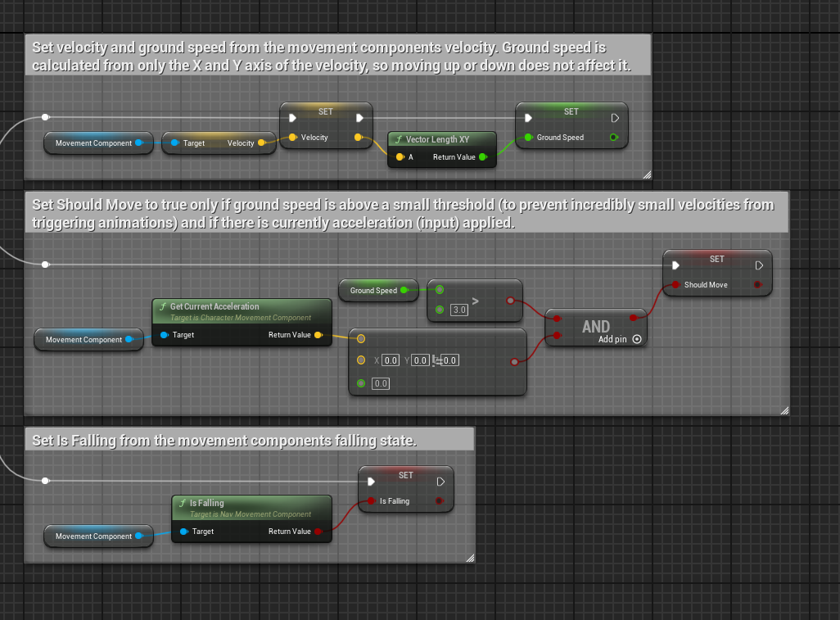Click Return Value pin of Is Falling node
The image size is (840, 620).
pyautogui.click(x=318, y=532)
